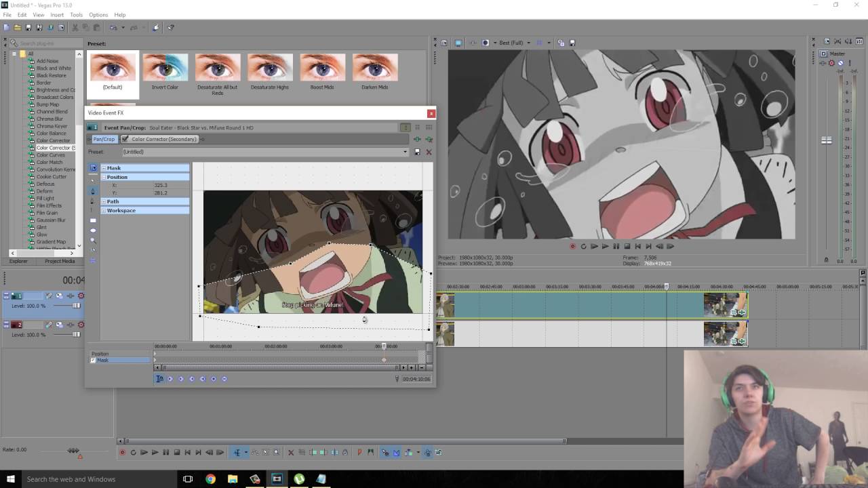
Task: Select the oval mask creation tool
Action: (93, 230)
